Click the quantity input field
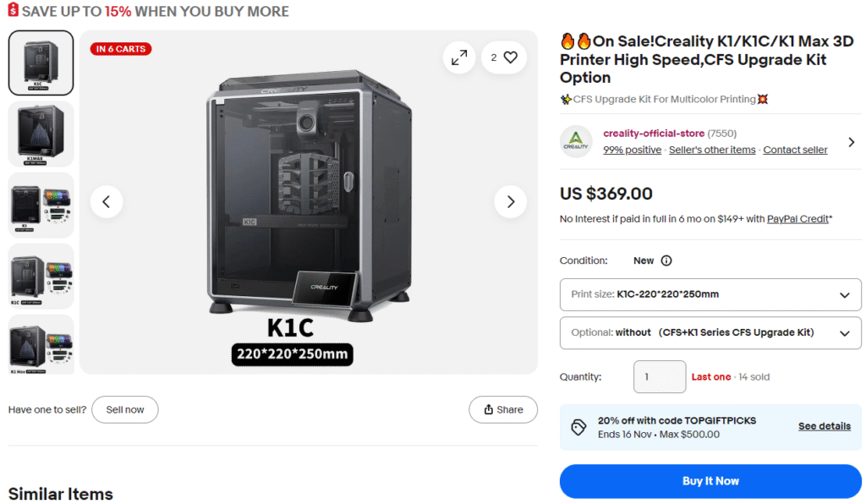The width and height of the screenshot is (866, 504). pos(660,377)
